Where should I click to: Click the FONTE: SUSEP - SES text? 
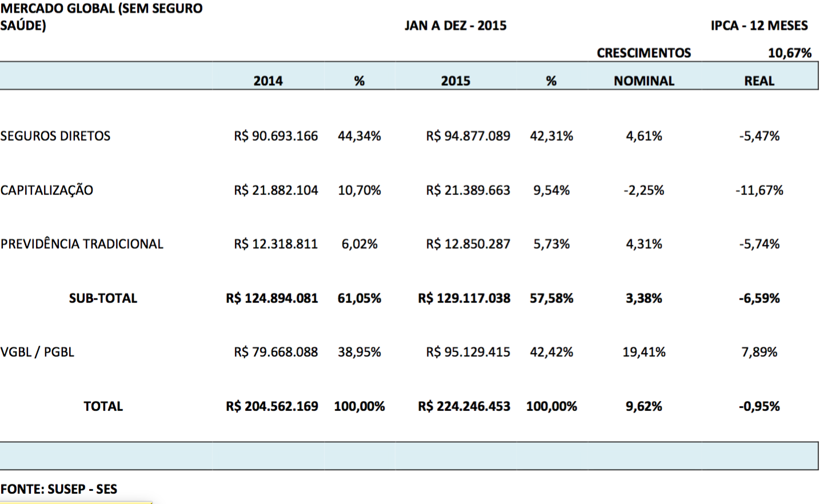59,489
